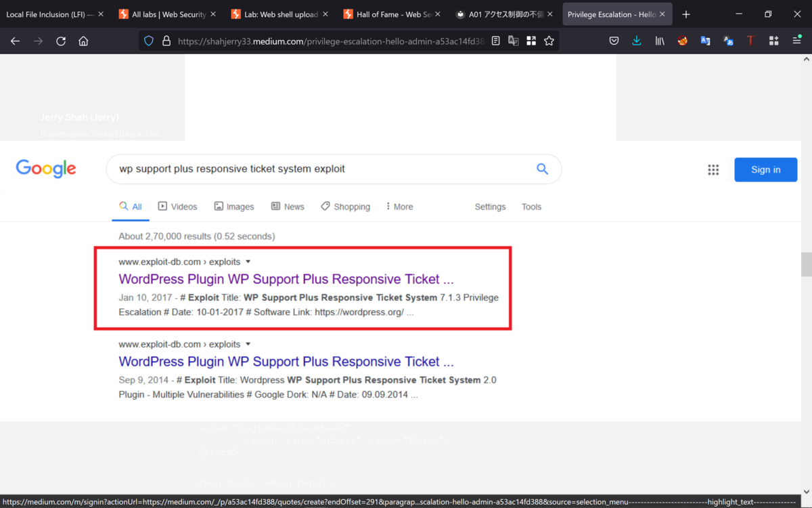Expand dropdown arrow beside first exploit-db URL

pyautogui.click(x=248, y=261)
